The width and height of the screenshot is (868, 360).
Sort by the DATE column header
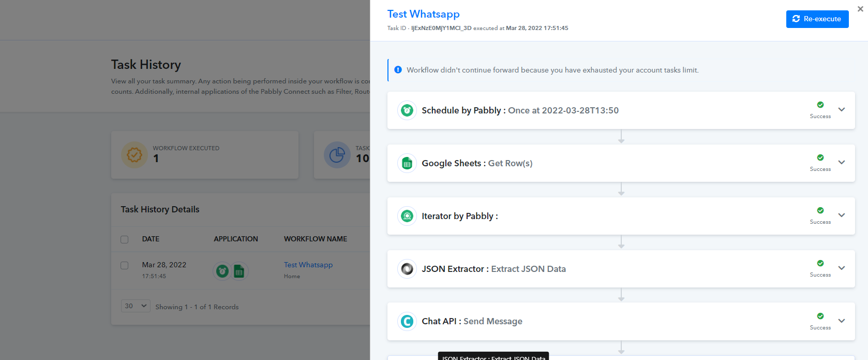coord(151,239)
